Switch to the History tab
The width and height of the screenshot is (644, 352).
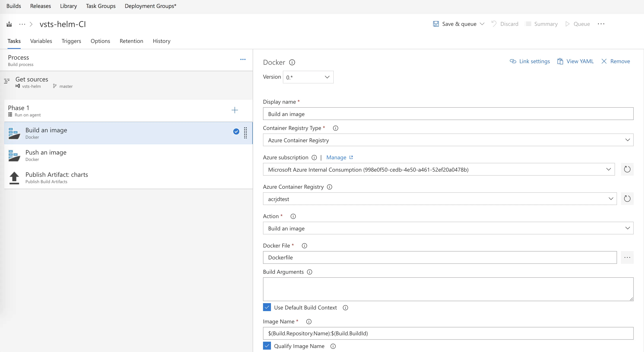point(161,41)
